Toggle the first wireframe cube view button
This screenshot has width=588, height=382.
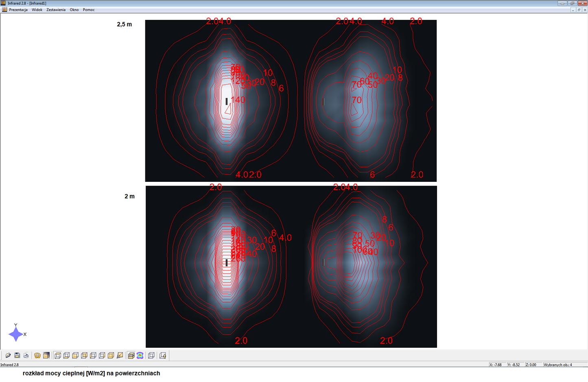point(58,356)
